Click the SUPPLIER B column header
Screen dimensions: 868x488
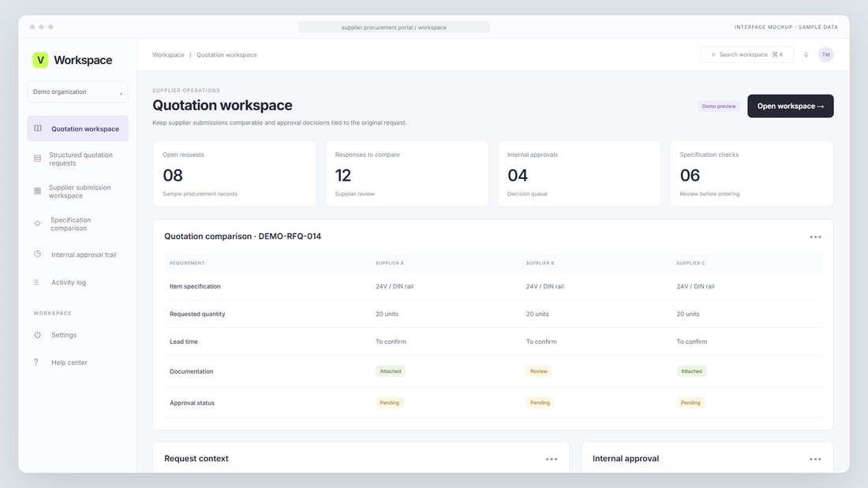(540, 263)
